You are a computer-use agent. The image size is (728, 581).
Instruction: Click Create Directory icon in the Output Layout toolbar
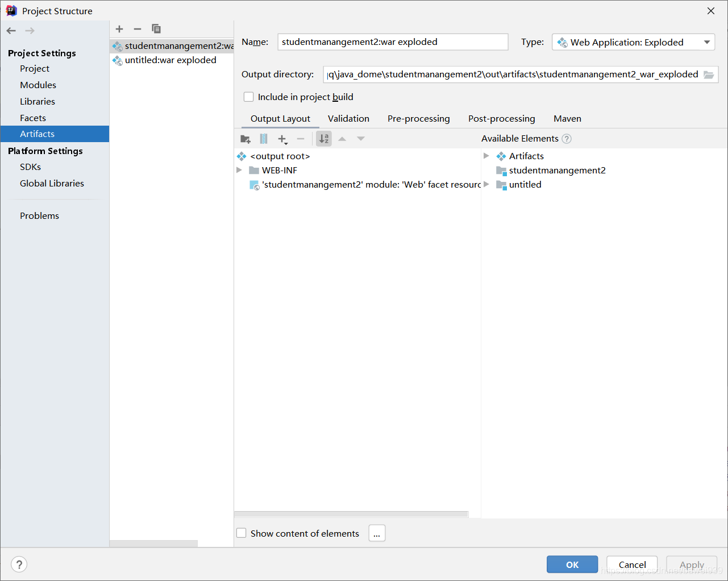pos(246,139)
